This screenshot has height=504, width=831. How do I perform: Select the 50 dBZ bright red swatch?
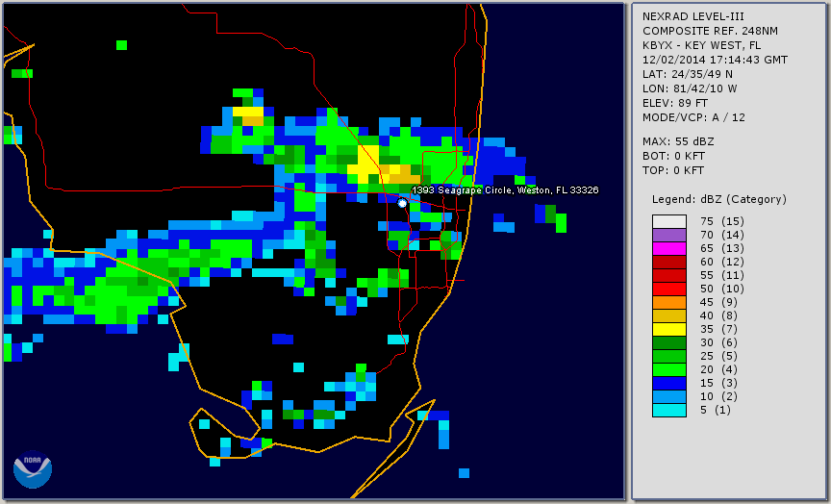[668, 289]
